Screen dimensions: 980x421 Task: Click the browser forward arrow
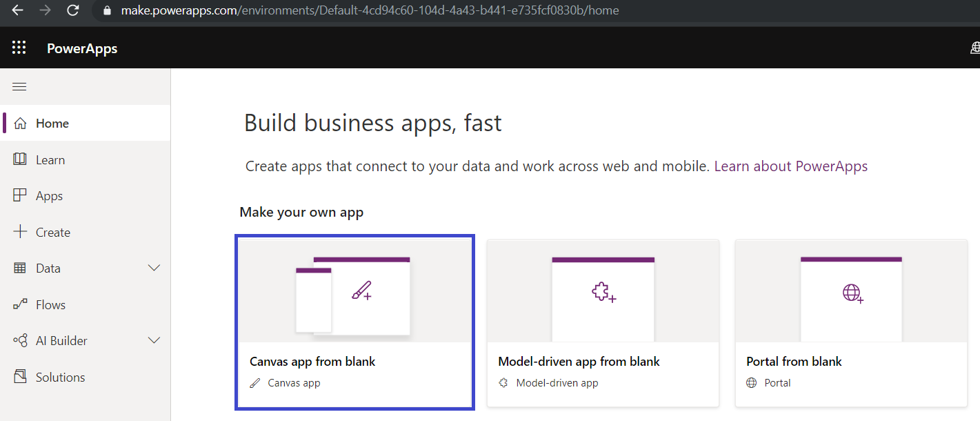[45, 10]
